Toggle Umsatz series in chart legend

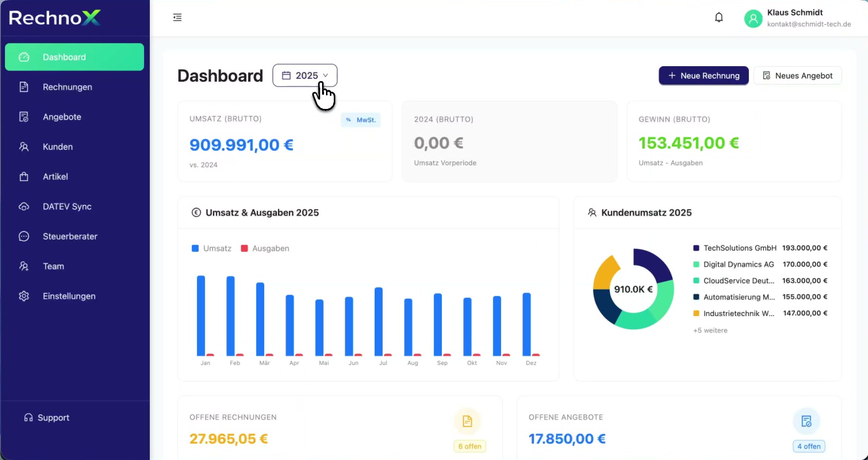point(212,248)
